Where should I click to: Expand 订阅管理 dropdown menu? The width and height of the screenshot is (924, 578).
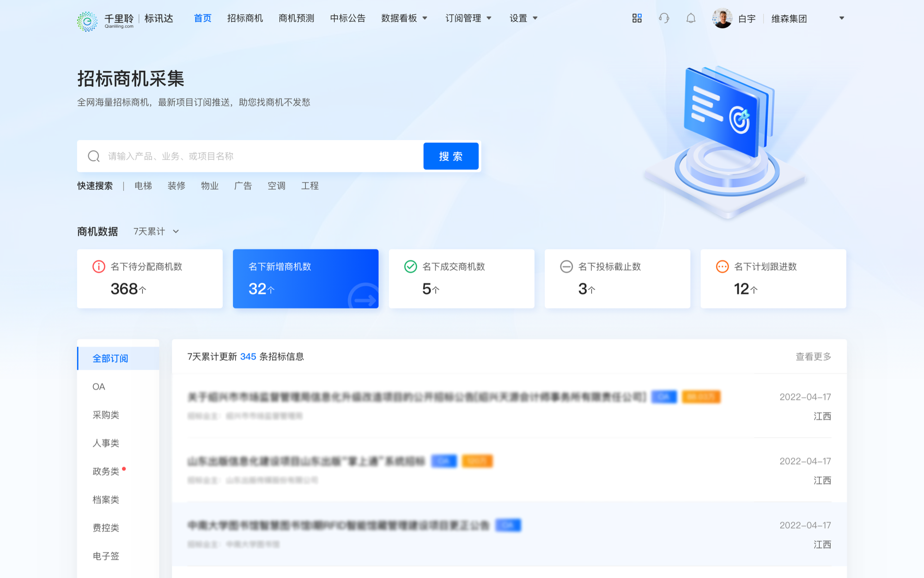click(468, 18)
